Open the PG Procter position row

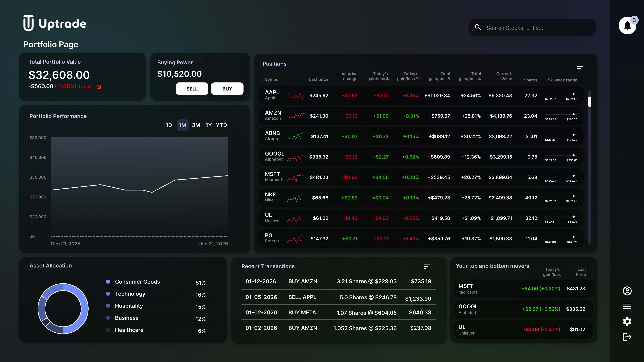click(421, 239)
